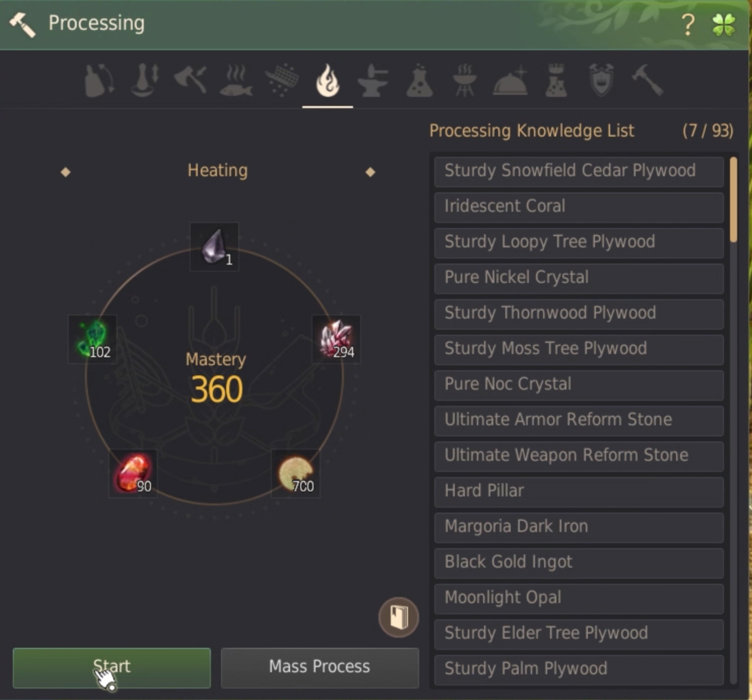Viewport: 752px width, 700px height.
Task: Choose the Chopping axe tab icon
Action: [x=191, y=80]
